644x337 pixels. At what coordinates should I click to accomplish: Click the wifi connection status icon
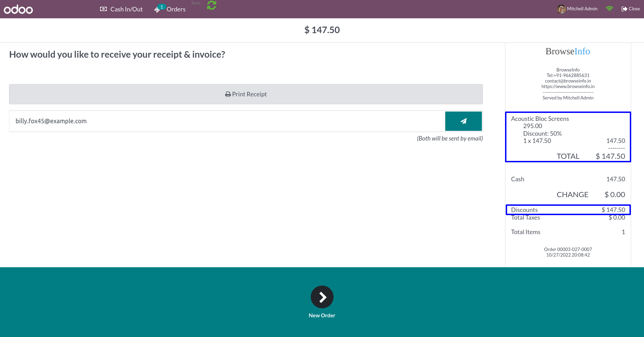[x=609, y=9]
